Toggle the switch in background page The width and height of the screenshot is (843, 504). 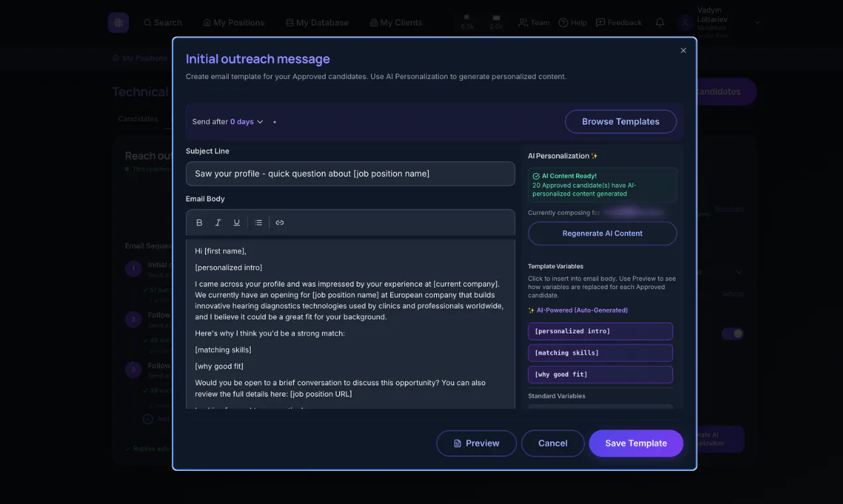click(733, 334)
